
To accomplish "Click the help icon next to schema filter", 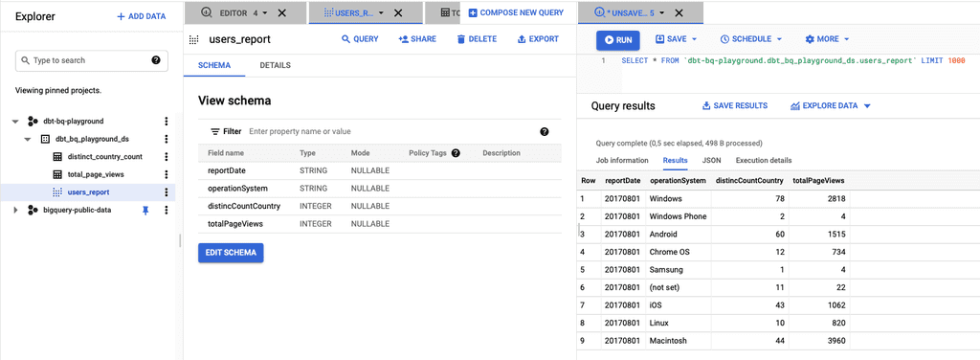I will click(x=545, y=132).
